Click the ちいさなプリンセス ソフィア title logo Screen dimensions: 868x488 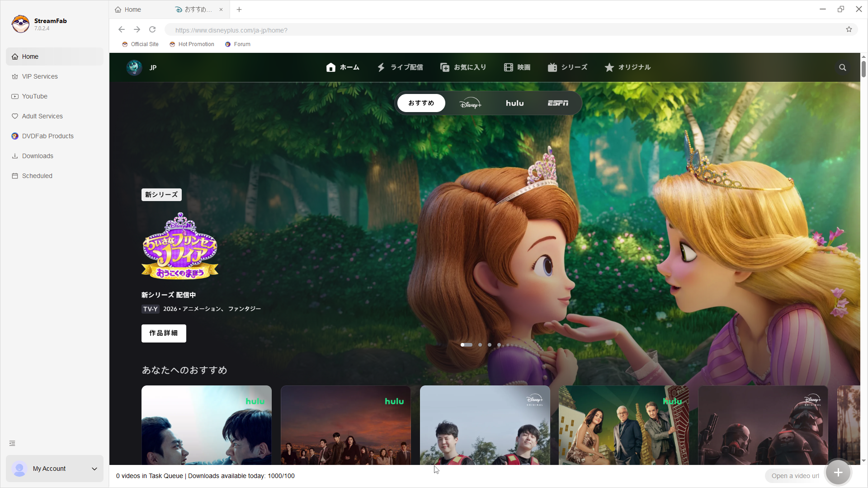pos(180,246)
